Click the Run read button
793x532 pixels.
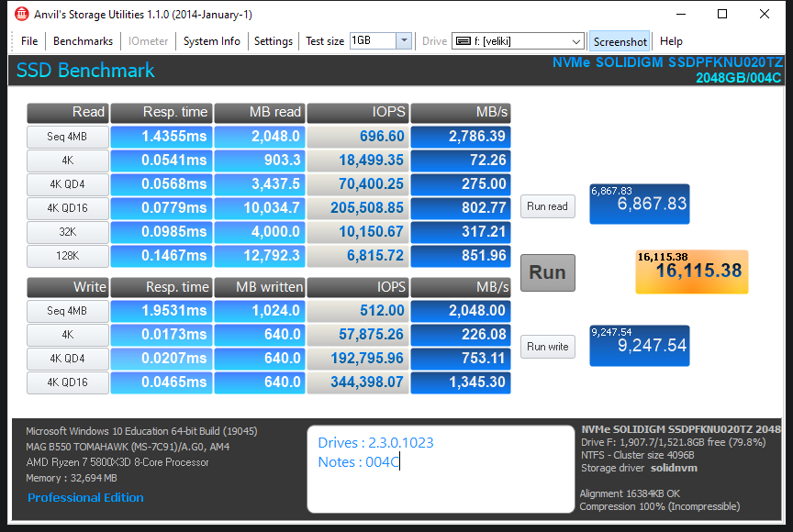click(x=547, y=206)
